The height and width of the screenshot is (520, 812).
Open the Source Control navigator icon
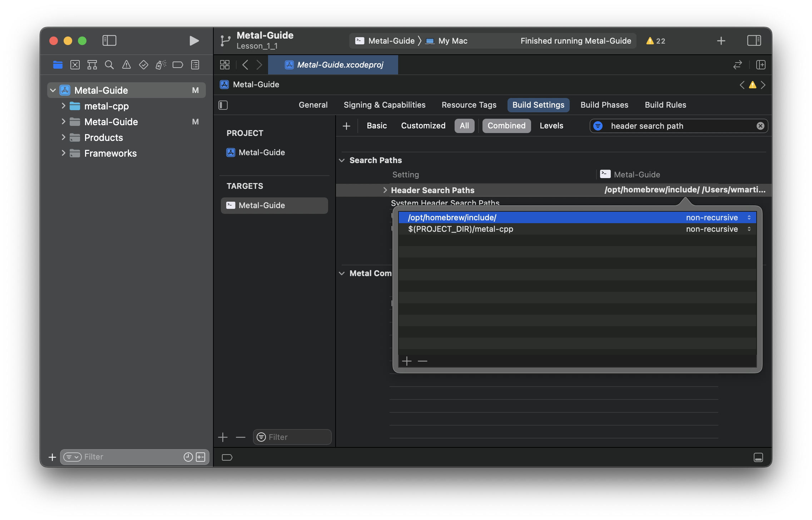pos(75,65)
